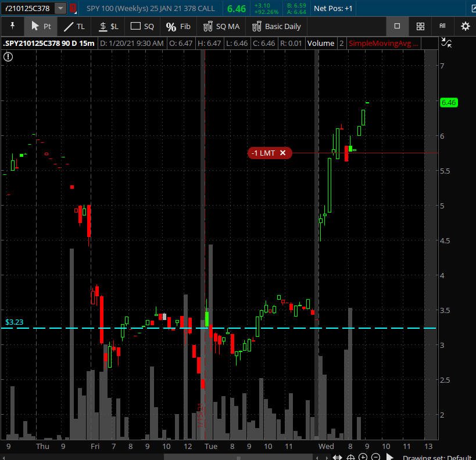
Task: Open chart settings gear
Action: pyautogui.click(x=465, y=26)
